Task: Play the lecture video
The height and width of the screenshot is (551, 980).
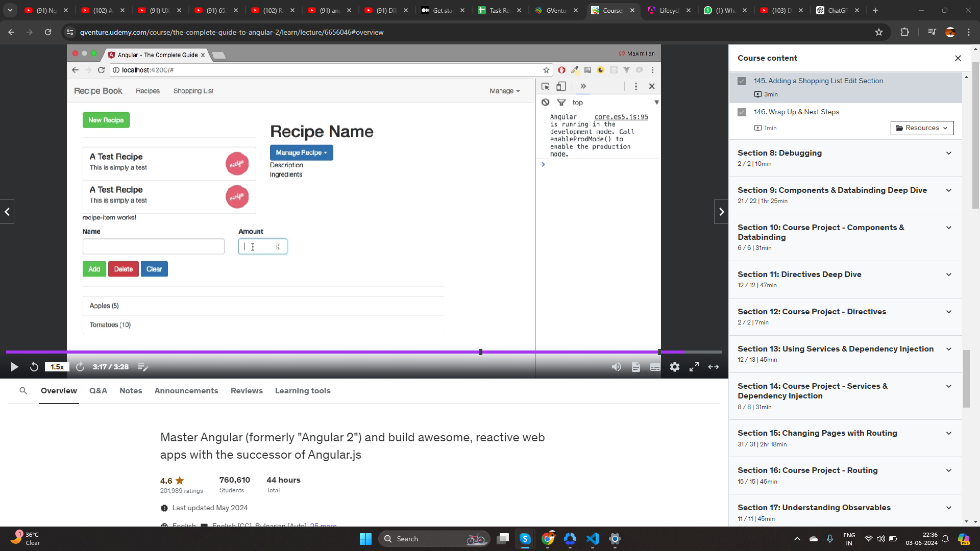Action: click(14, 367)
